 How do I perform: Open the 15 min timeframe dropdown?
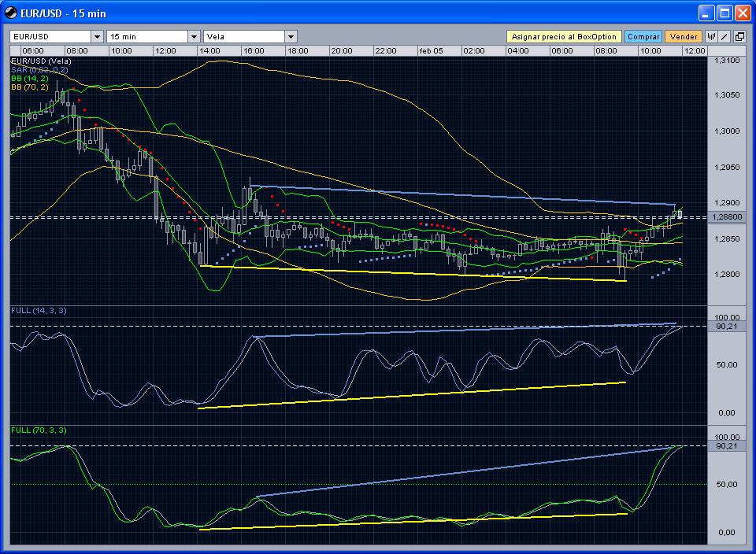(x=194, y=37)
